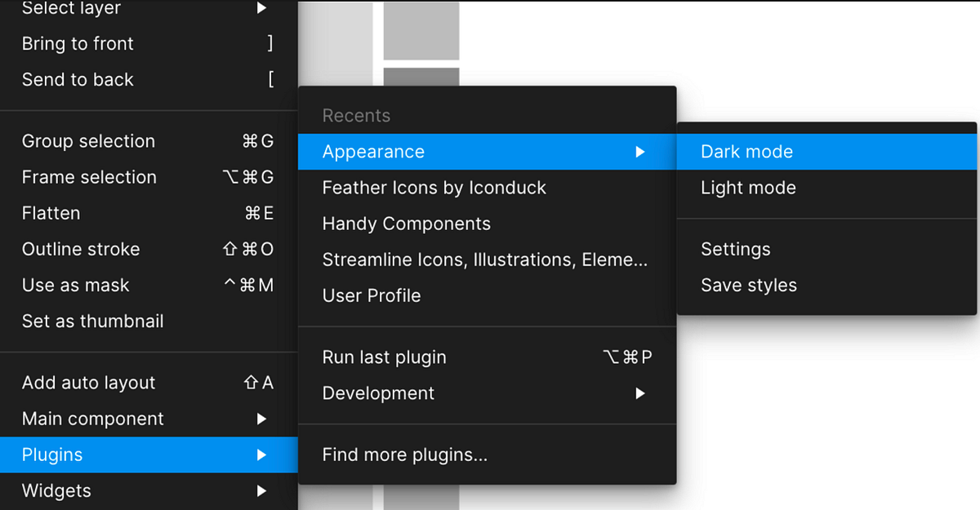Expand the "Select layer" submenu
The width and height of the screenshot is (980, 510).
click(71, 9)
